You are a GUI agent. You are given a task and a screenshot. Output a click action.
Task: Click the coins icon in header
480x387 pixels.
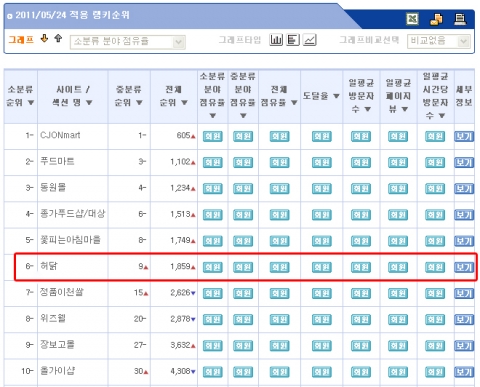point(436,19)
